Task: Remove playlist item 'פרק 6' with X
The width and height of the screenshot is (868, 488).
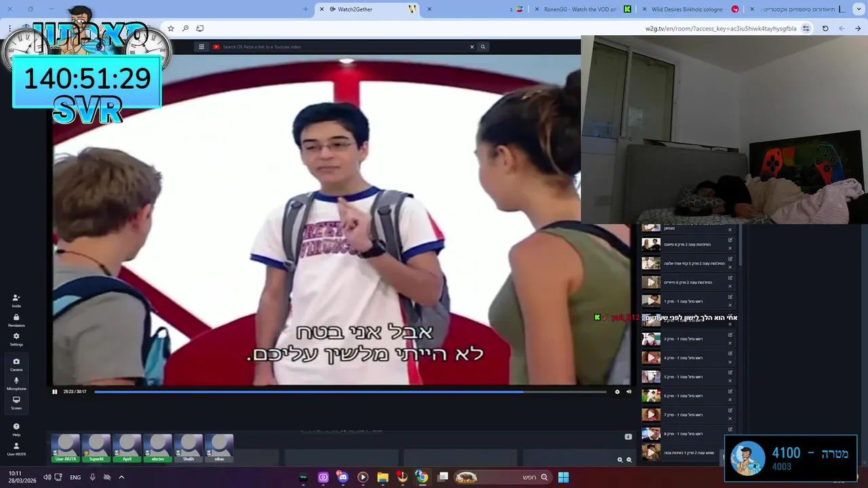Action: point(730,400)
